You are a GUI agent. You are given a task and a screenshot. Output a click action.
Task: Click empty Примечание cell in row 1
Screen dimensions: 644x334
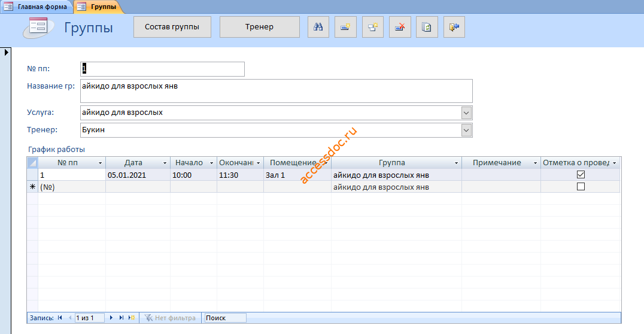pyautogui.click(x=501, y=175)
